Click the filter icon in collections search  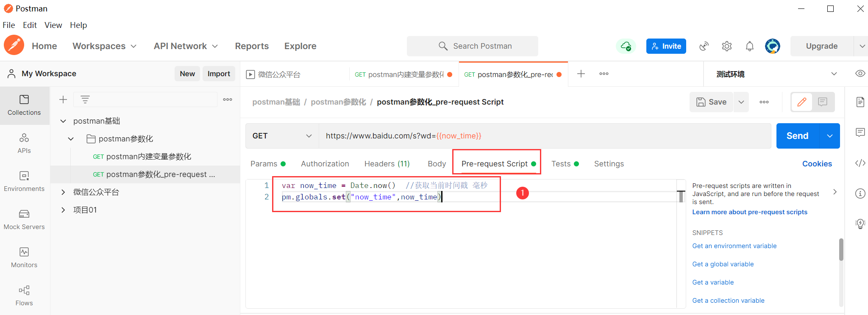(x=85, y=99)
